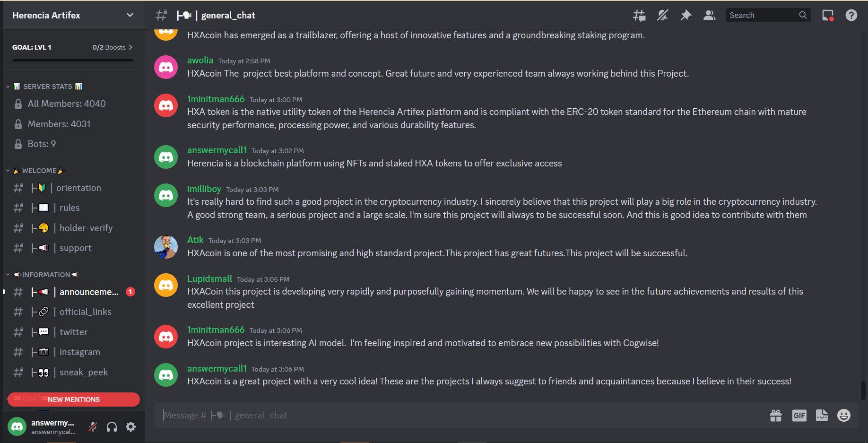This screenshot has width=868, height=443.
Task: Unmute the microphone in user panel
Action: pos(93,427)
